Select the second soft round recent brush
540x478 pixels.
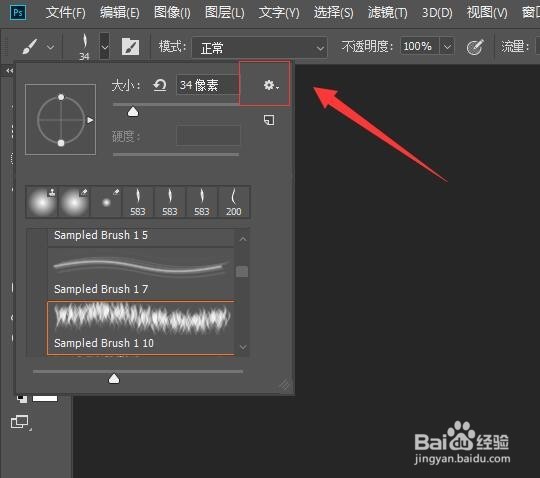click(74, 202)
